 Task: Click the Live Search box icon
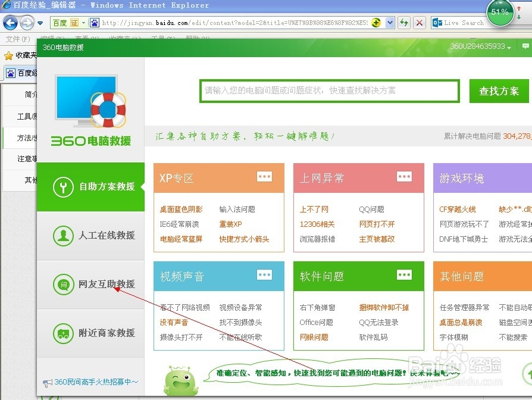[437, 23]
